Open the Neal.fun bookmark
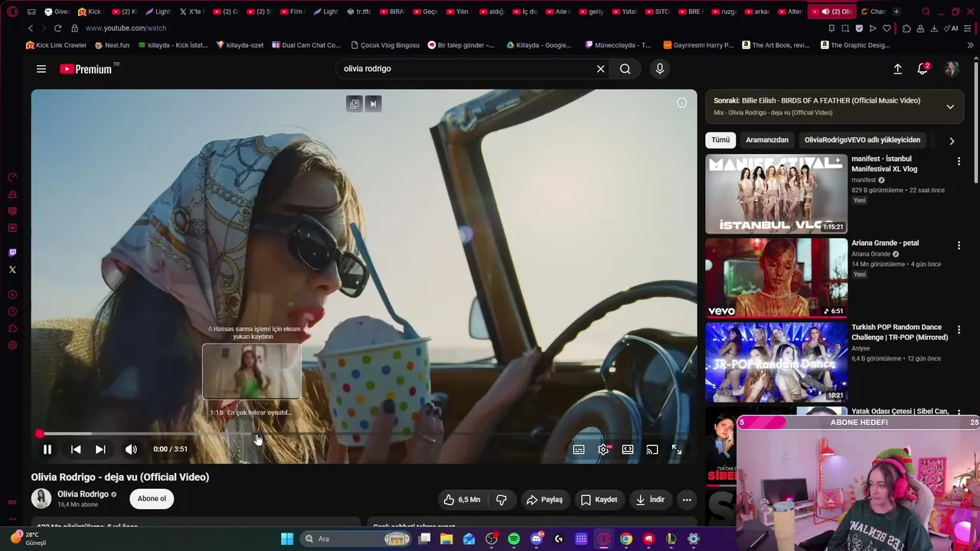Image resolution: width=980 pixels, height=551 pixels. (x=112, y=45)
